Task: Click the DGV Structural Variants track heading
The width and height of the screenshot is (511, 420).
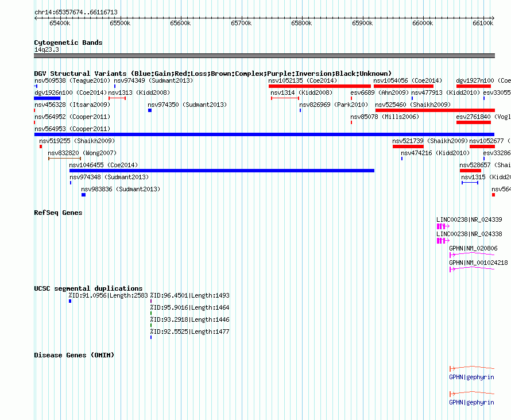Action: pos(213,74)
